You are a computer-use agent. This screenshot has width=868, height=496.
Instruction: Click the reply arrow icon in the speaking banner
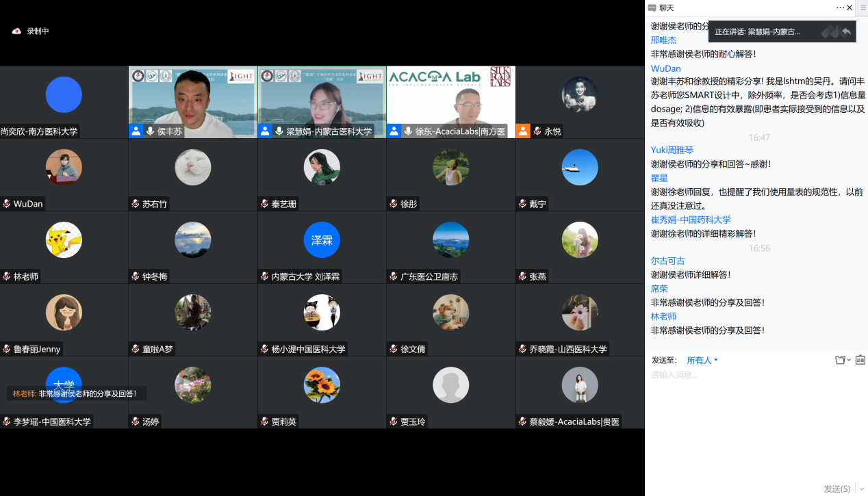pos(847,31)
